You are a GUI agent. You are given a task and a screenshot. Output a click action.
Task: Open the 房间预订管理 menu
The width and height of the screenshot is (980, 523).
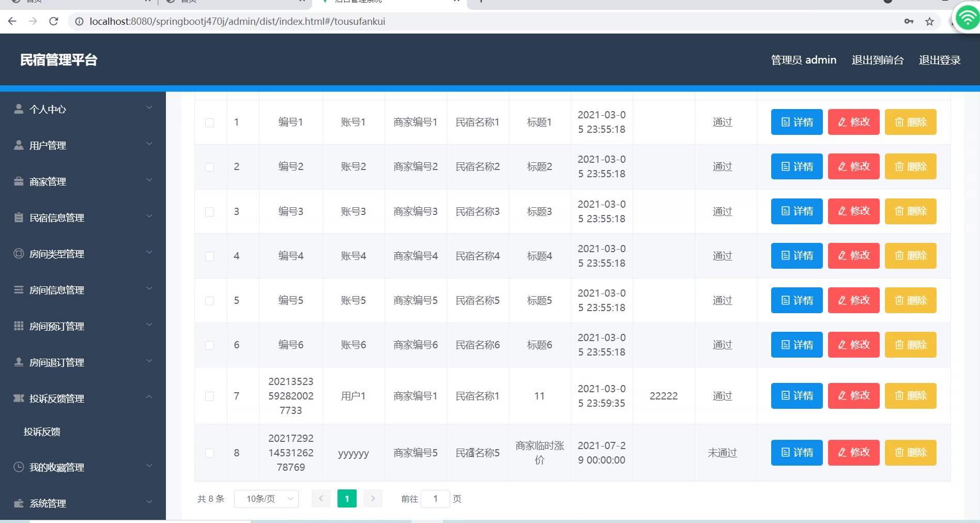click(x=83, y=326)
